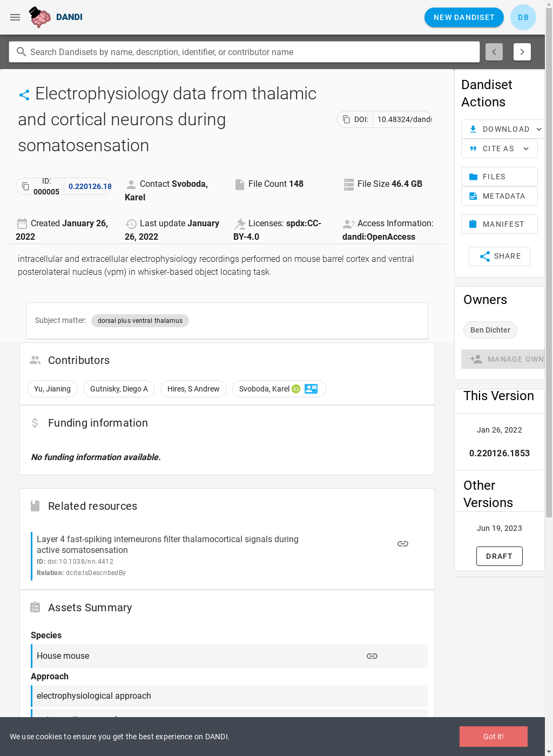Copy the dandiset ID 000005 icon
This screenshot has height=756, width=553.
click(25, 186)
